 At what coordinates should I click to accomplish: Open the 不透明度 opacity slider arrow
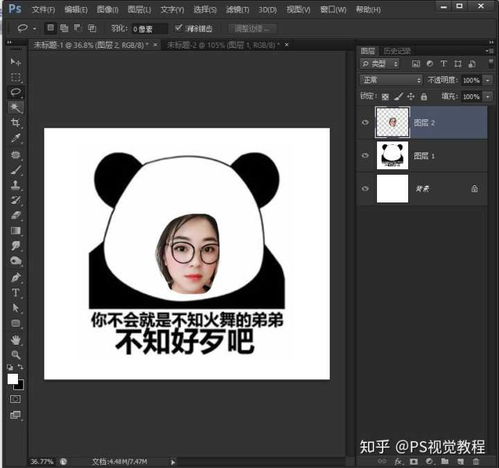point(488,80)
